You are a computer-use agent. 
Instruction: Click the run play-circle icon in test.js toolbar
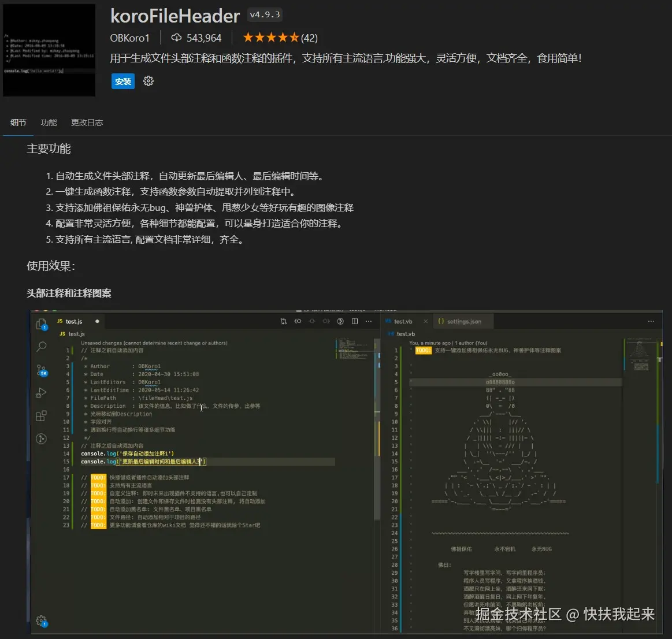pos(340,321)
